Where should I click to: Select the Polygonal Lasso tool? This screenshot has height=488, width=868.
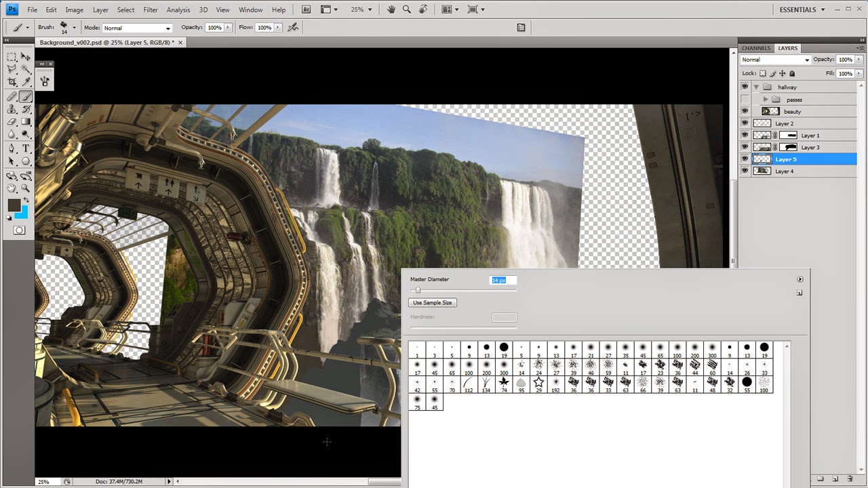[x=12, y=69]
